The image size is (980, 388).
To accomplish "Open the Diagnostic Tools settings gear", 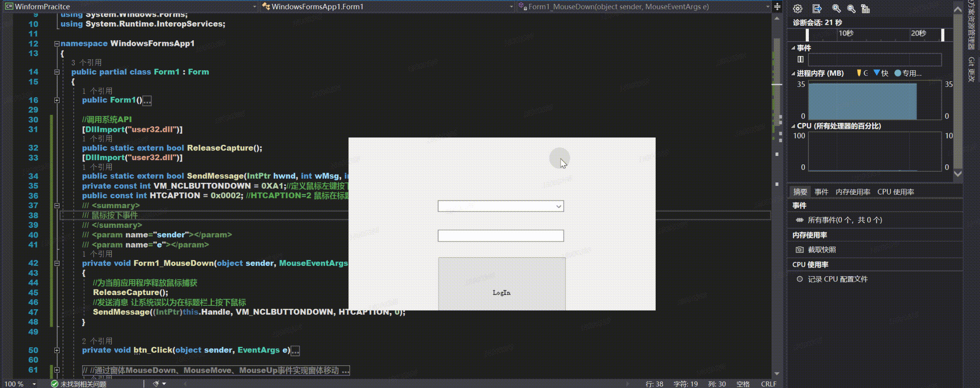I will [x=798, y=9].
